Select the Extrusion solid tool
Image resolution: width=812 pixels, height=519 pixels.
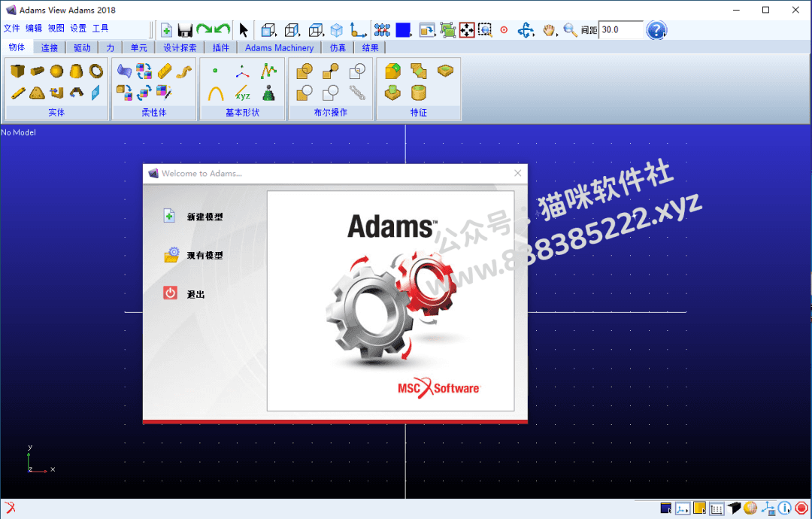pos(57,93)
